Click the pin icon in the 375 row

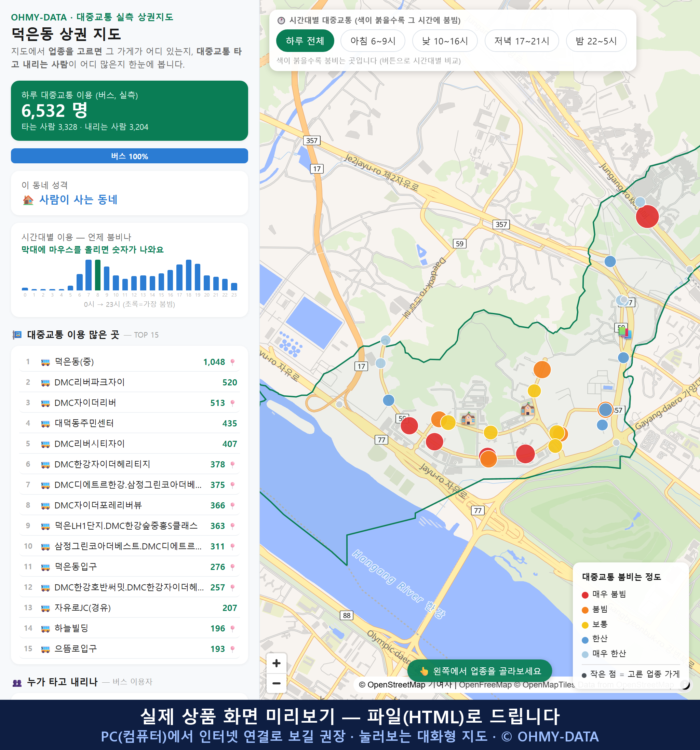[232, 485]
